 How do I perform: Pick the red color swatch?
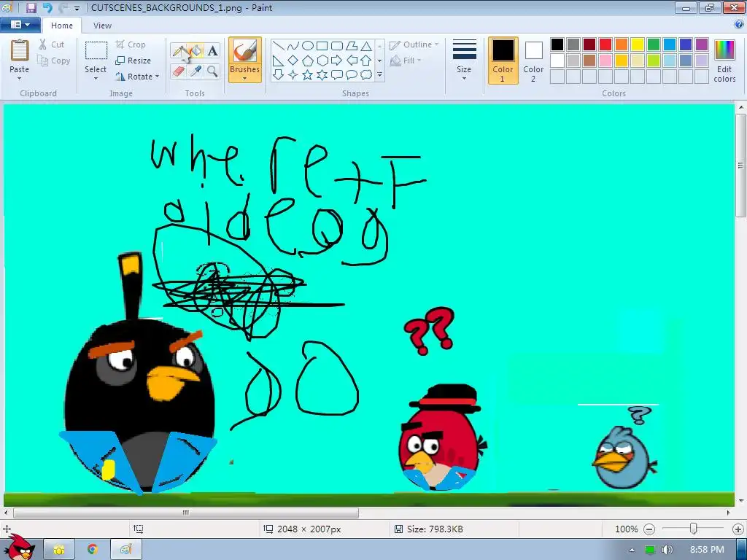click(x=605, y=44)
